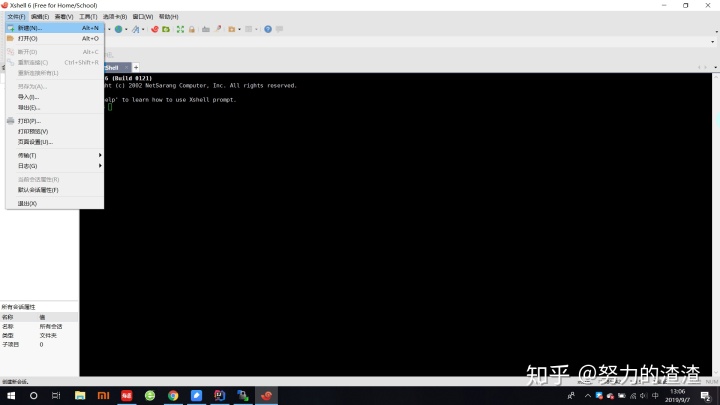
Task: Click the font tool icon in toolbar
Action: (x=135, y=29)
